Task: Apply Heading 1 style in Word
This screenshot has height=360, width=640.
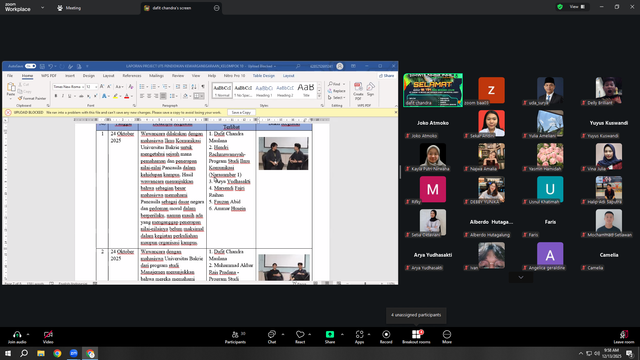Action: 264,90
